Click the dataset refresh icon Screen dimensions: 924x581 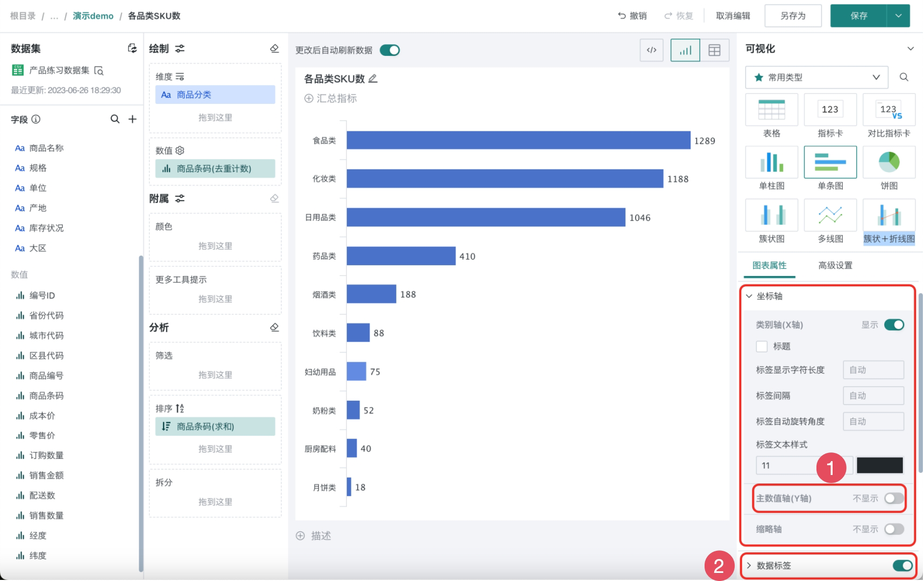coord(132,48)
